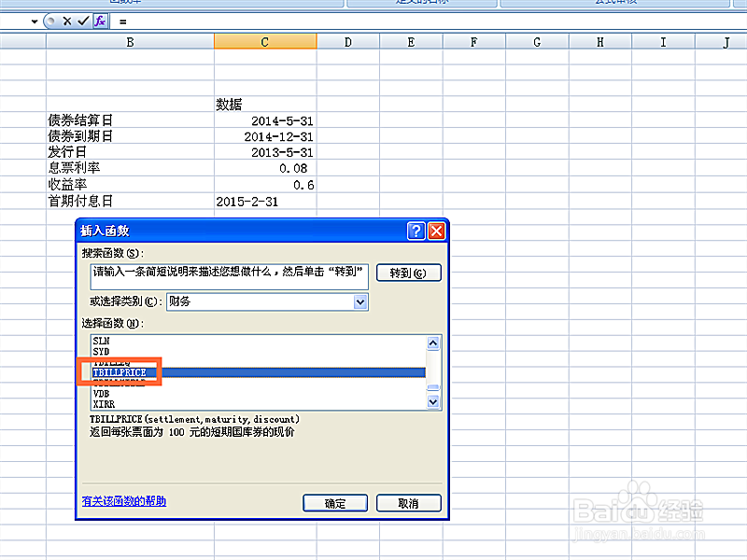
Task: Click the 确定 (OK) button
Action: pos(335,503)
